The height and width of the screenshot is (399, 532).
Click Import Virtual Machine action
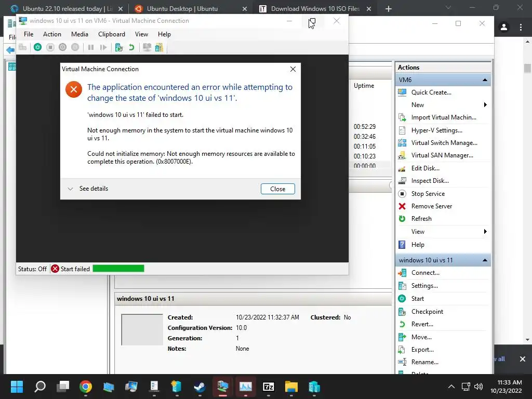pyautogui.click(x=443, y=117)
